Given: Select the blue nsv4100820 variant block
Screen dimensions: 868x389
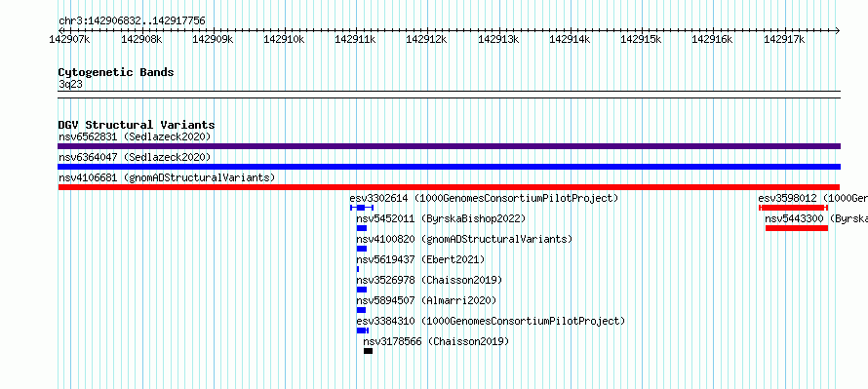Looking at the screenshot, I should coord(362,249).
